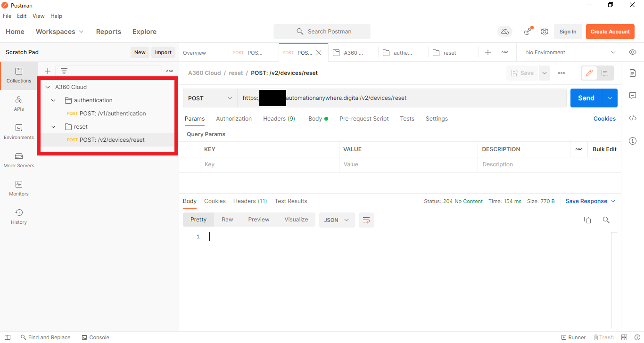Open the Monitors sidebar panel

pyautogui.click(x=19, y=188)
